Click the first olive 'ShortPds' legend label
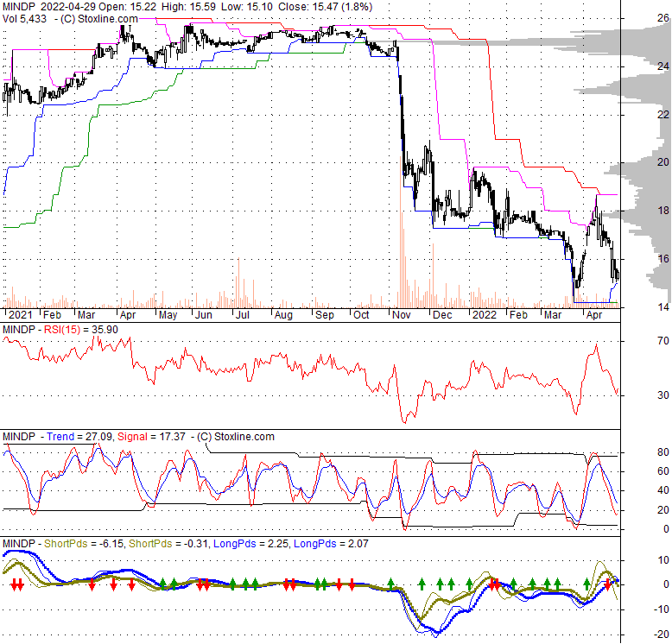Screen dimensions: 672x644 click(x=65, y=544)
